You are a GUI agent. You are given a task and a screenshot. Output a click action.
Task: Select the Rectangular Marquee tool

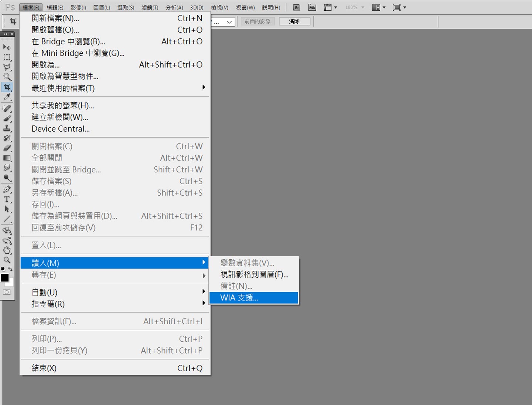(x=7, y=57)
